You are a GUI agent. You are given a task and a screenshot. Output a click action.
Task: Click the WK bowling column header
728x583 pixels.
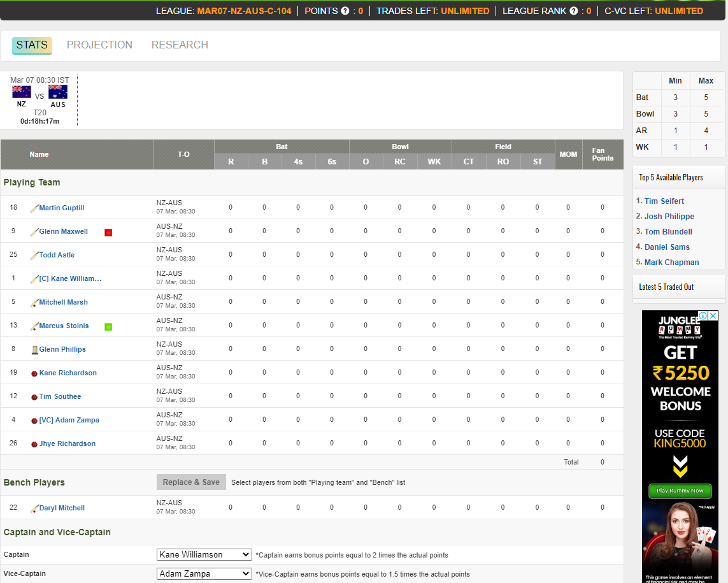pos(434,162)
